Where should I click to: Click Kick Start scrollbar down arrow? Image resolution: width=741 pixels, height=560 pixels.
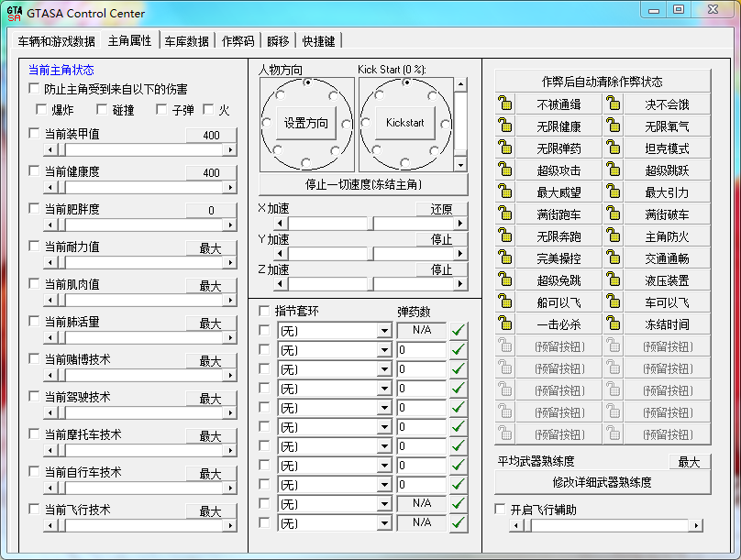pos(460,165)
